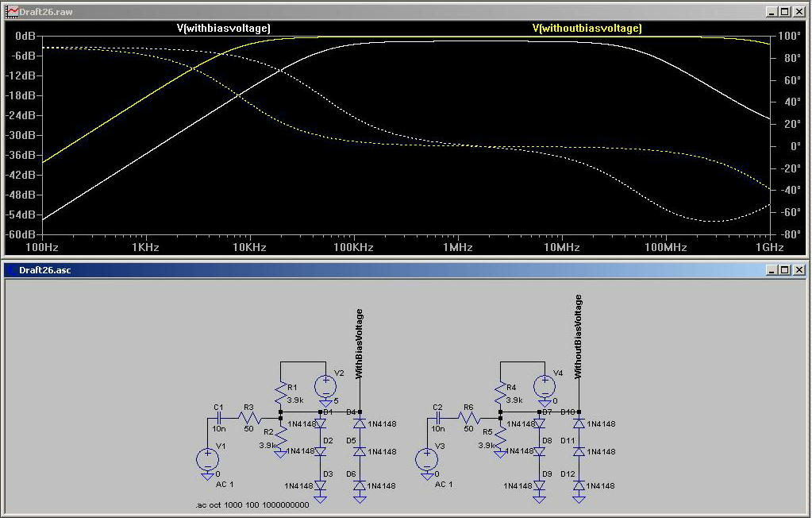Click diode D9 symbol
Viewport: 812px width, 518px height.
pyautogui.click(x=540, y=486)
